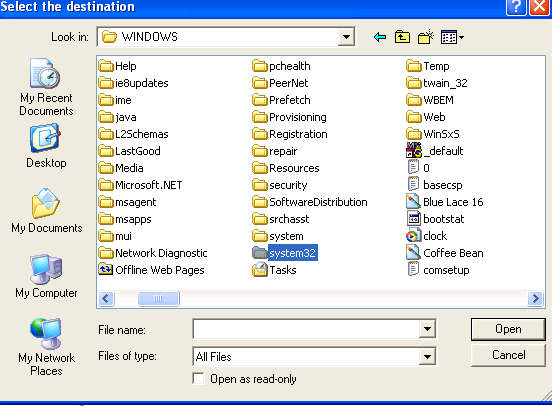The height and width of the screenshot is (406, 552).
Task: Go up one folder level icon
Action: pyautogui.click(x=402, y=37)
